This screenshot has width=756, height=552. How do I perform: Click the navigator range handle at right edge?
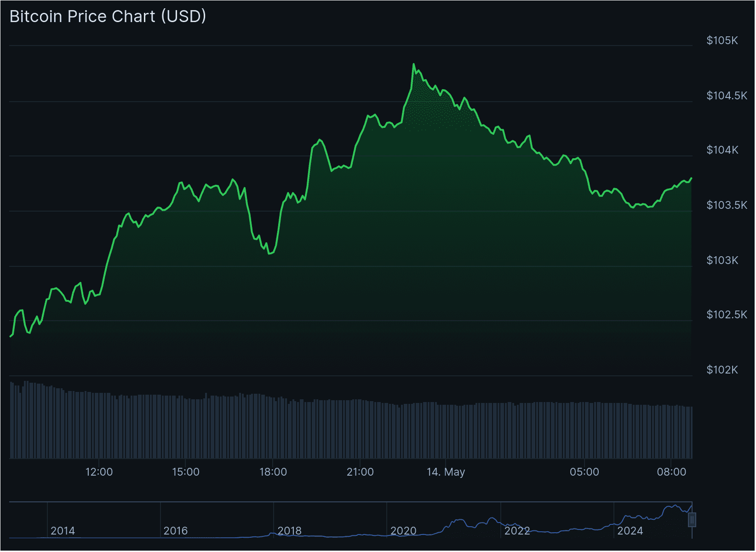pos(692,520)
